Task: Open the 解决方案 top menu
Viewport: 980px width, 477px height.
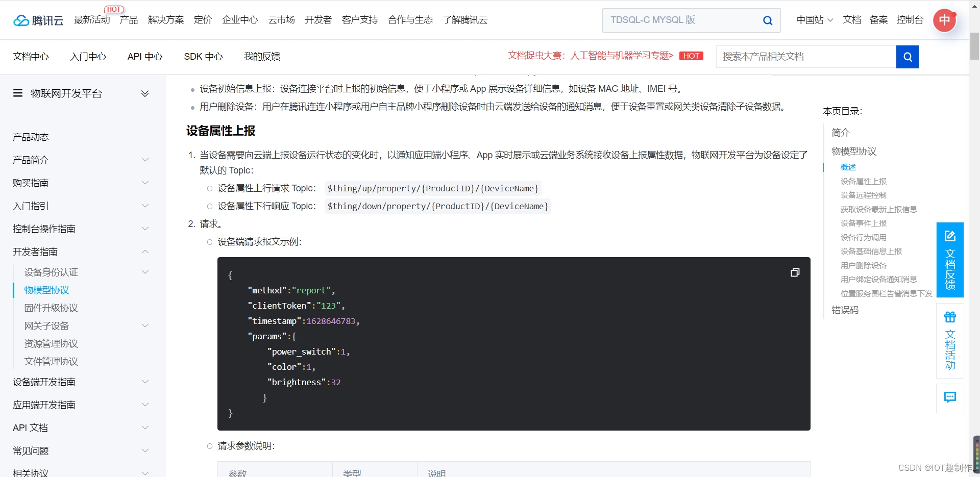Action: point(166,20)
